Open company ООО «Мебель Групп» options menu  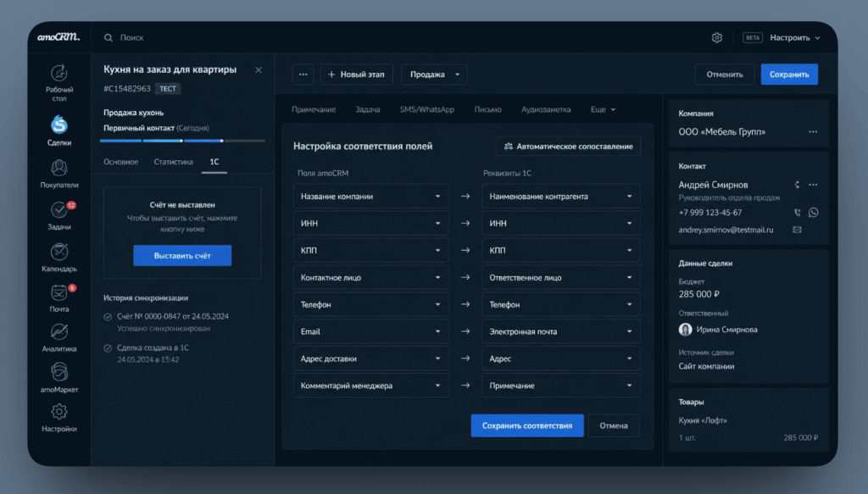pyautogui.click(x=813, y=131)
